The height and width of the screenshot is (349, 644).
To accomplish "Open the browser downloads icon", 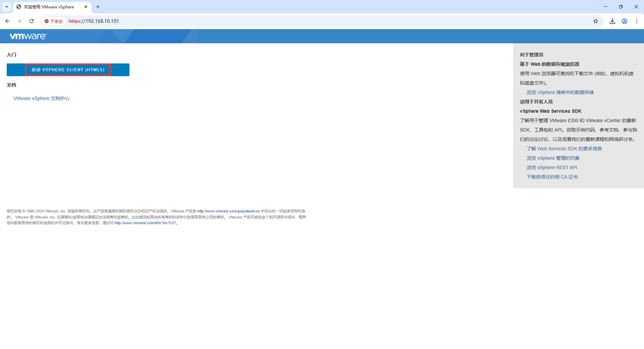I will pos(612,21).
